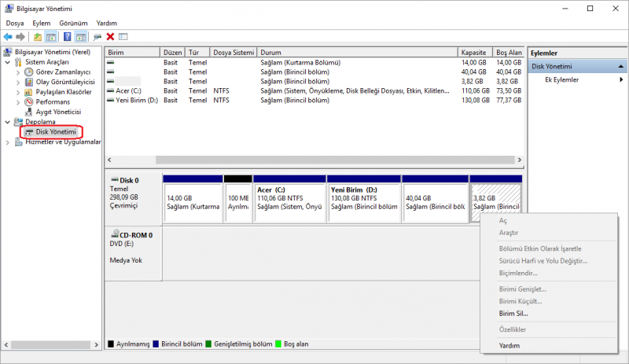Open the Yardım menu in the menu bar
The height and width of the screenshot is (364, 629).
coord(107,24)
